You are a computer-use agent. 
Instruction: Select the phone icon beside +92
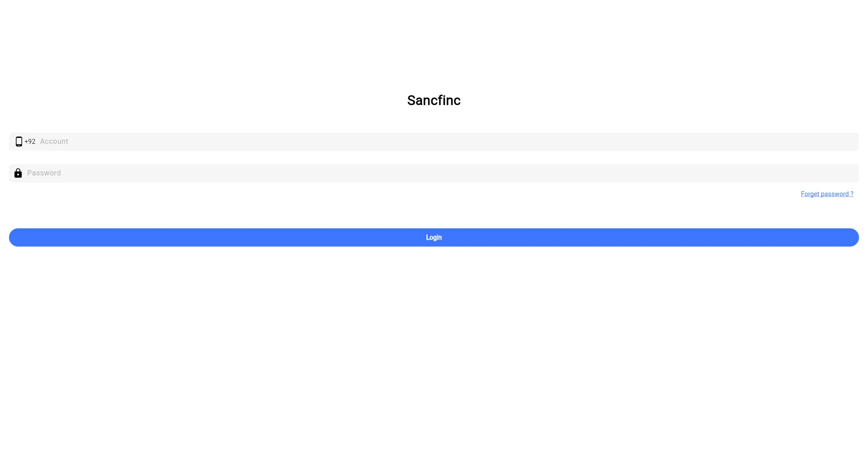click(19, 142)
